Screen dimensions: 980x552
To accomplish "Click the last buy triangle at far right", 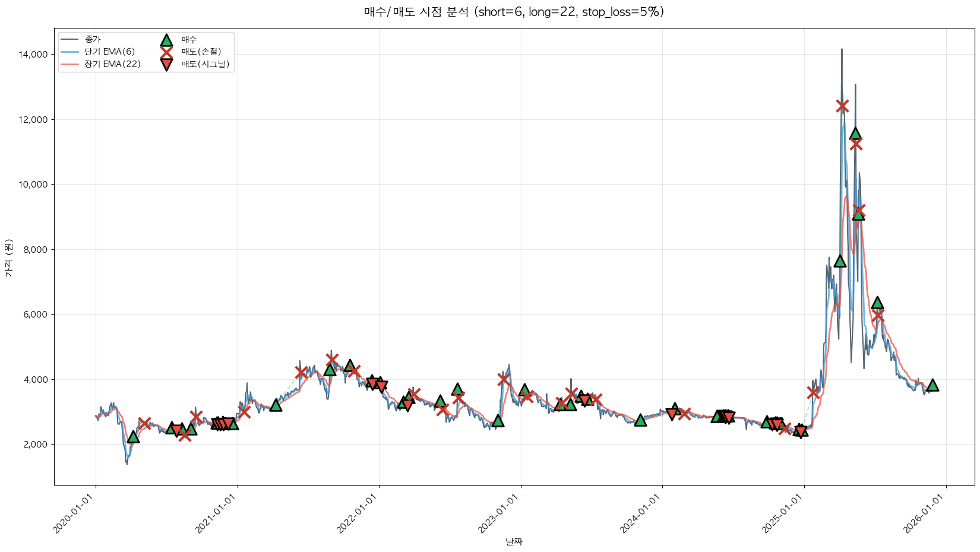I will (x=932, y=385).
